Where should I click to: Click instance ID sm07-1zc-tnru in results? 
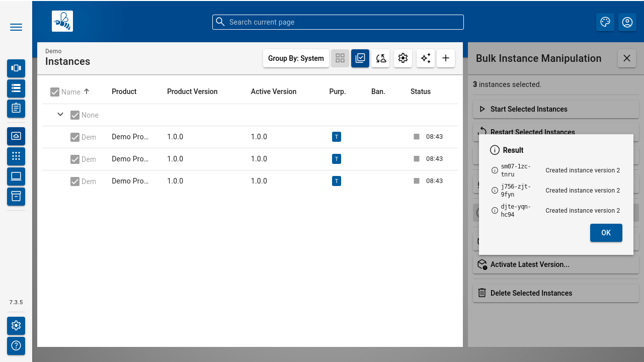(x=516, y=170)
